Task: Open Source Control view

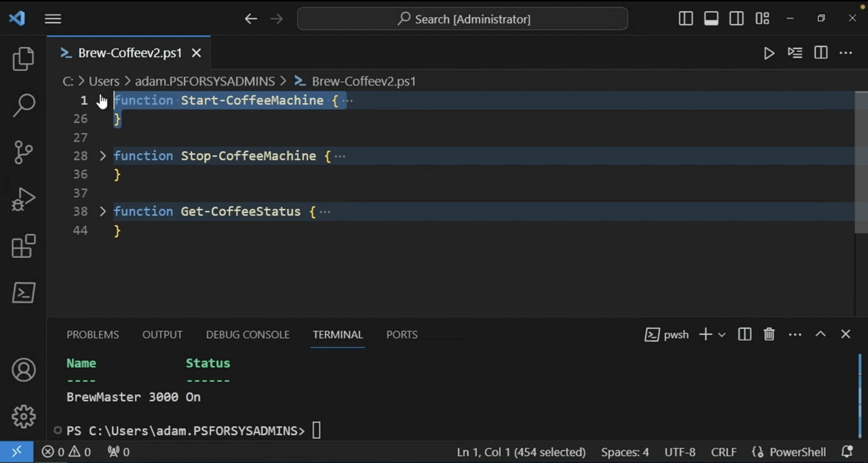Action: click(23, 152)
